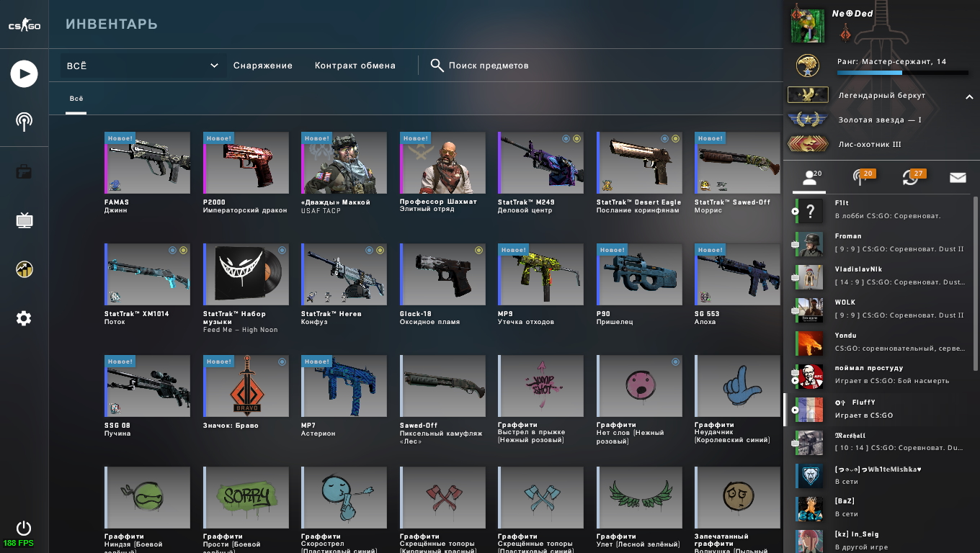The width and height of the screenshot is (980, 553).
Task: Open Контракт обмена menu item
Action: click(x=355, y=66)
